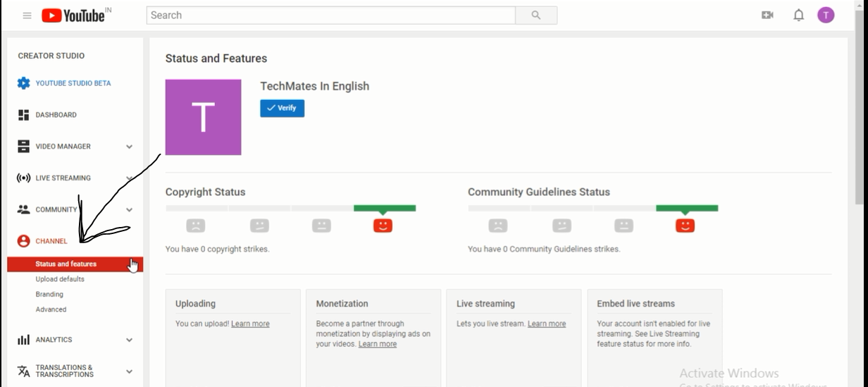
Task: Click the second face under Copyright Status
Action: (x=259, y=226)
